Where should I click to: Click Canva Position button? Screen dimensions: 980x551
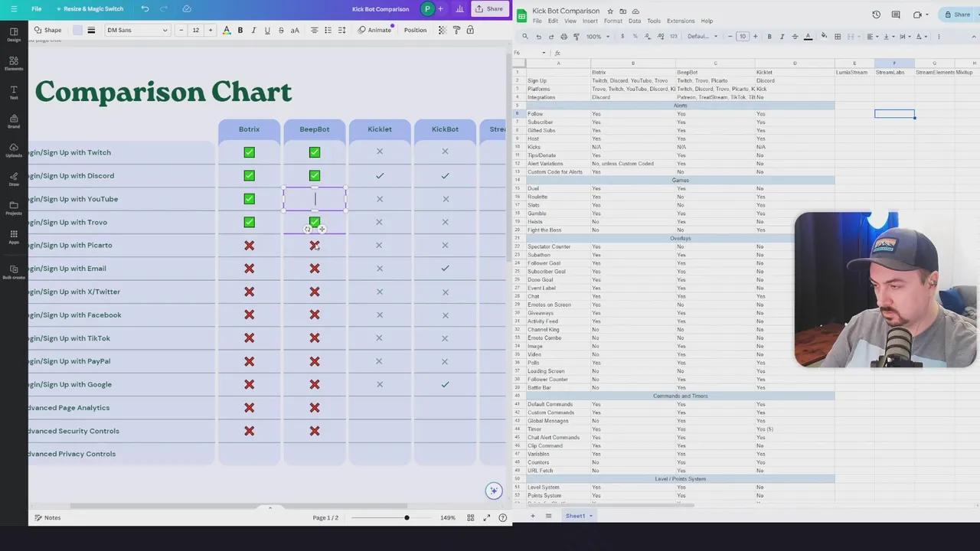click(x=415, y=30)
